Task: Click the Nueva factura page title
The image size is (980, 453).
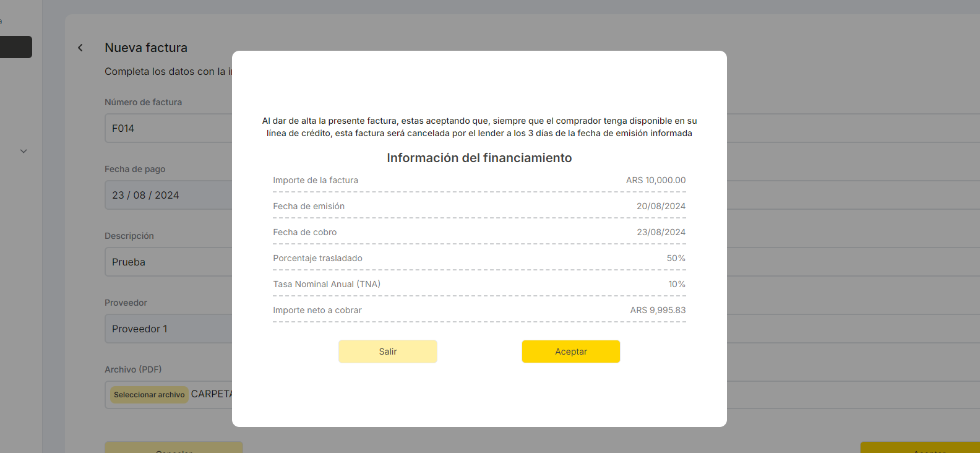Action: pyautogui.click(x=146, y=48)
